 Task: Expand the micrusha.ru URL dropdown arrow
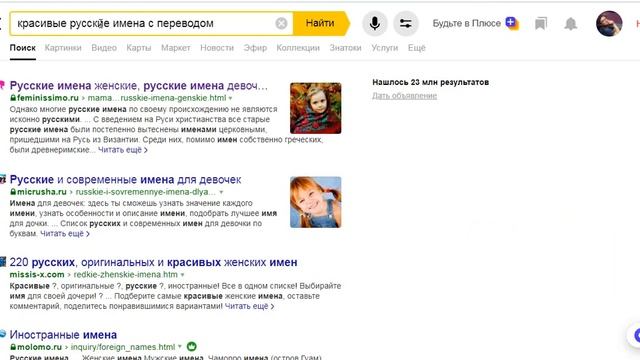221,192
